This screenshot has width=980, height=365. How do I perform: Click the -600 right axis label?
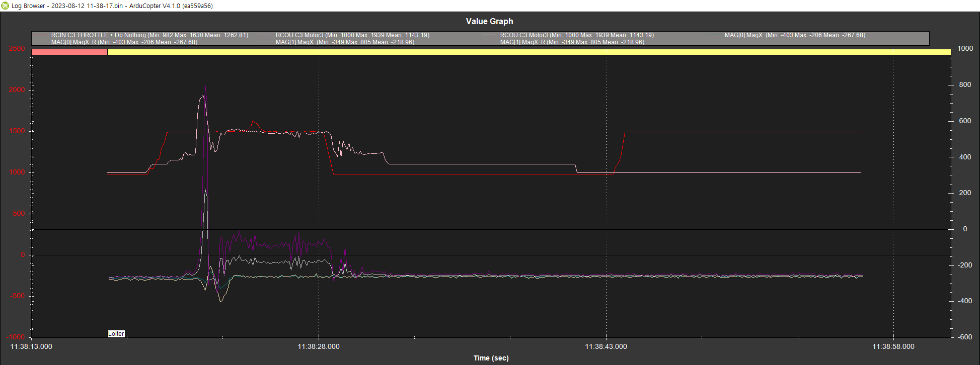click(964, 337)
